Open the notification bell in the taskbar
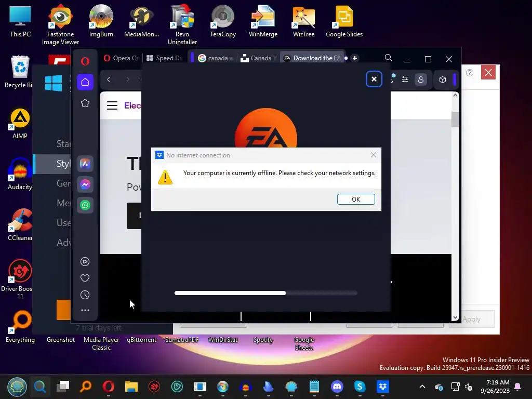Viewport: 532px width, 399px height. tap(518, 387)
